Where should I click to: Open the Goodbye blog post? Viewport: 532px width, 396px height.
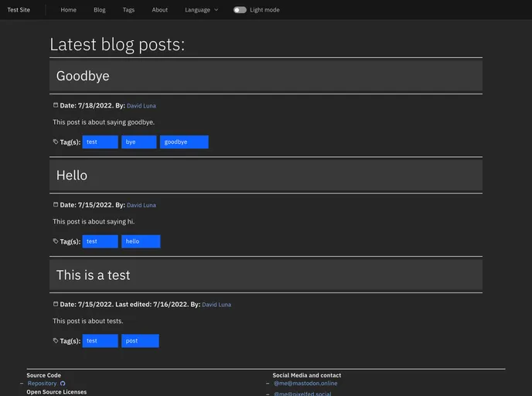[83, 76]
